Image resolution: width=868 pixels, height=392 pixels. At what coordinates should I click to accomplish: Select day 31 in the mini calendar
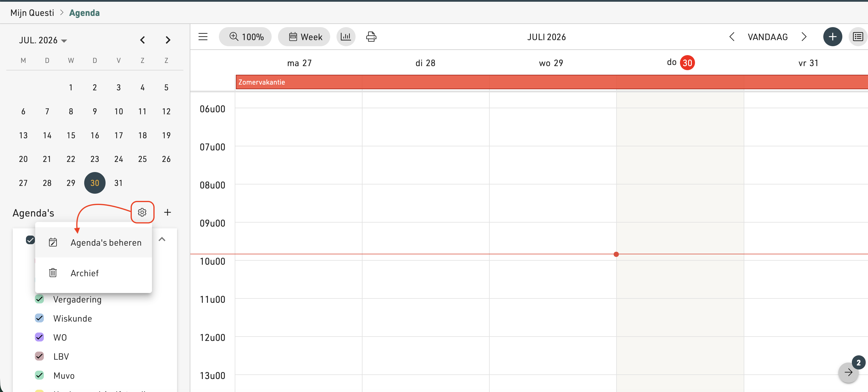pos(119,183)
